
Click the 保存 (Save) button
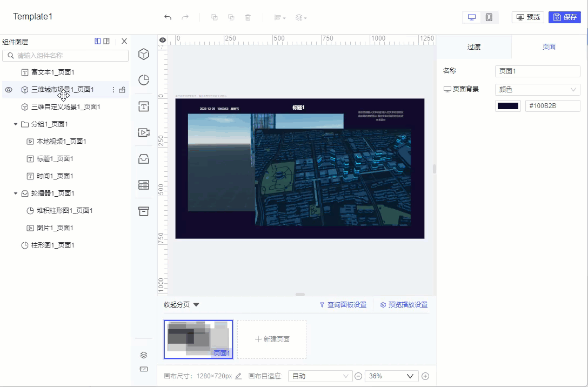(x=564, y=17)
